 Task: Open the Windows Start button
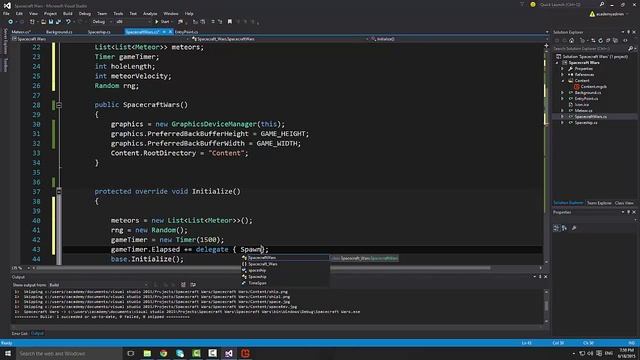pyautogui.click(x=8, y=353)
